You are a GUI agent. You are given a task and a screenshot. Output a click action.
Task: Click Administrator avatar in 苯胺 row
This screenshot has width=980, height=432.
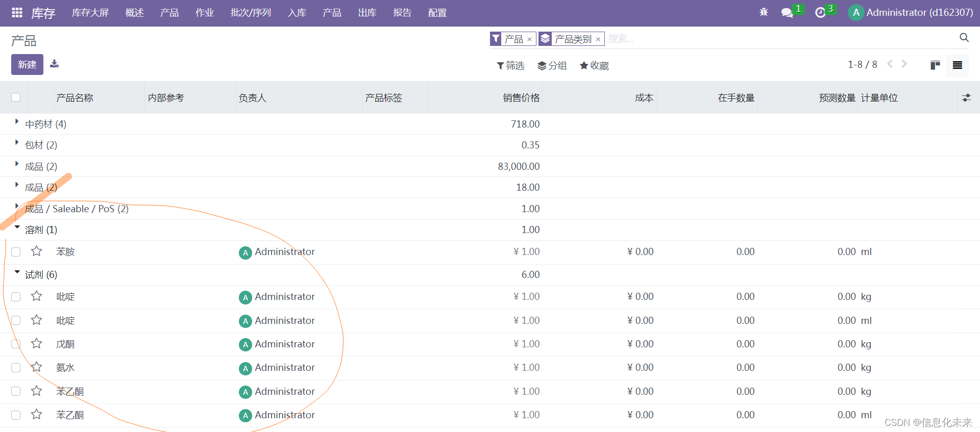pos(246,252)
